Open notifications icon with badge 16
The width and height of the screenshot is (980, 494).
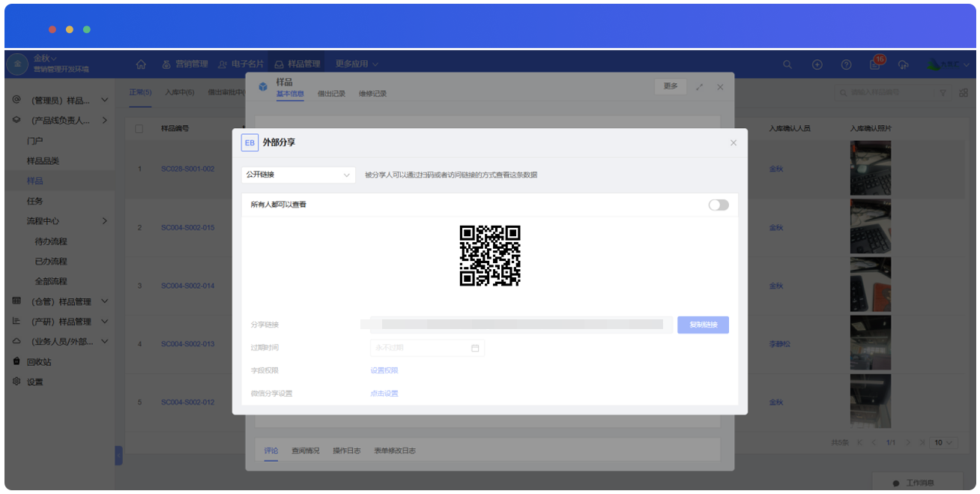875,64
